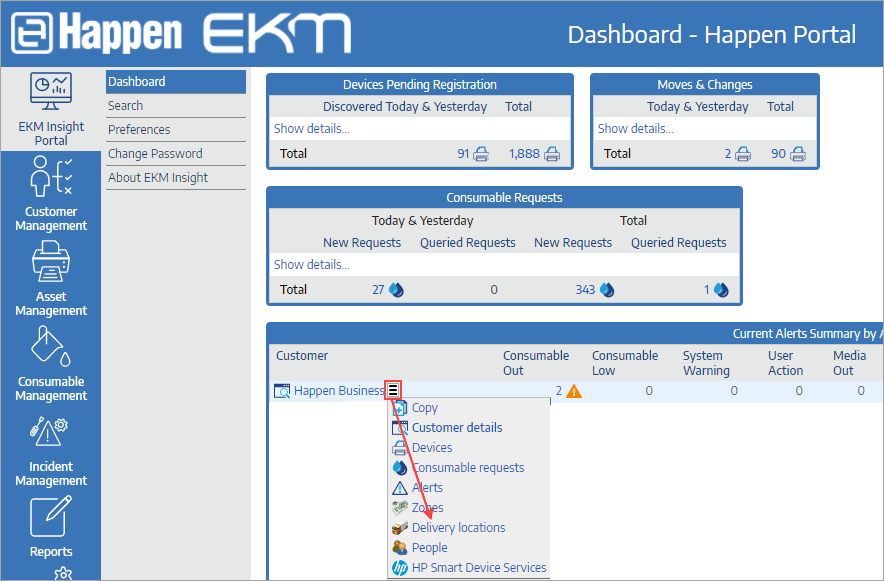The width and height of the screenshot is (884, 581).
Task: Show details for Devices Pending Registration
Action: [x=311, y=129]
